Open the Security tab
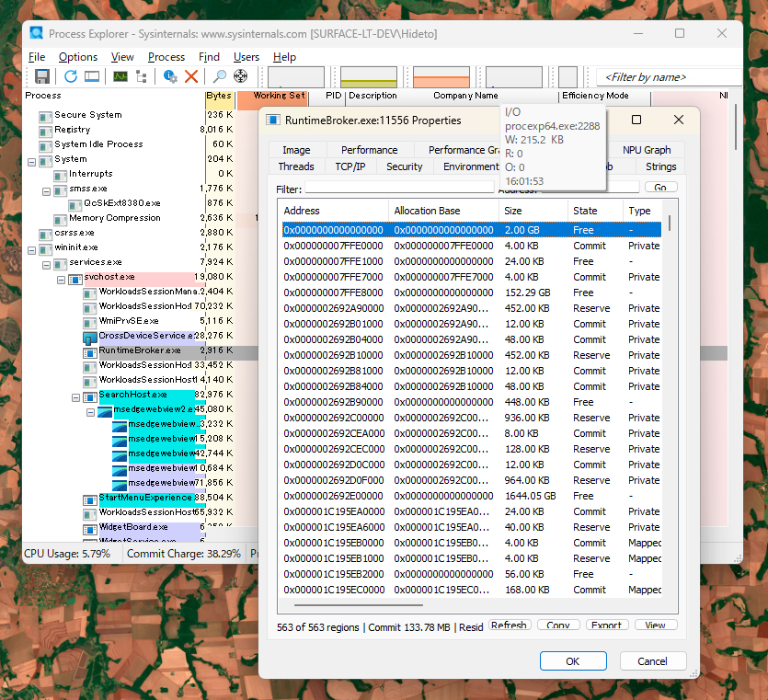This screenshot has height=700, width=768. pos(404,166)
